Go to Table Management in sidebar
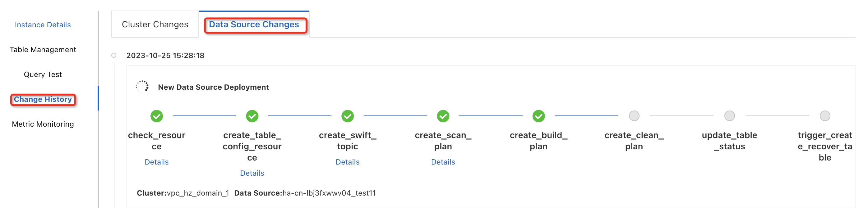This screenshot has width=868, height=208. coord(43,50)
